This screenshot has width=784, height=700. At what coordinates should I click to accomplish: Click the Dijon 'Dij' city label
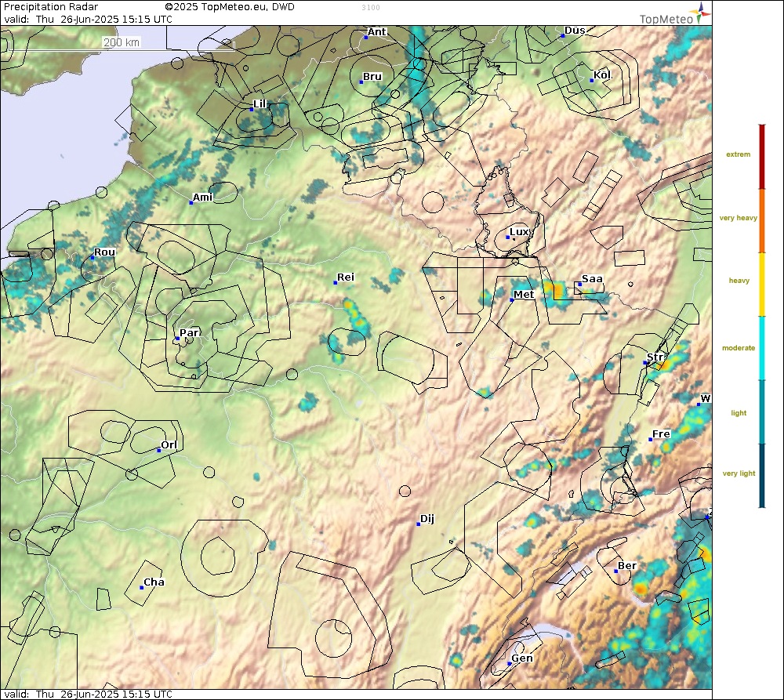427,518
